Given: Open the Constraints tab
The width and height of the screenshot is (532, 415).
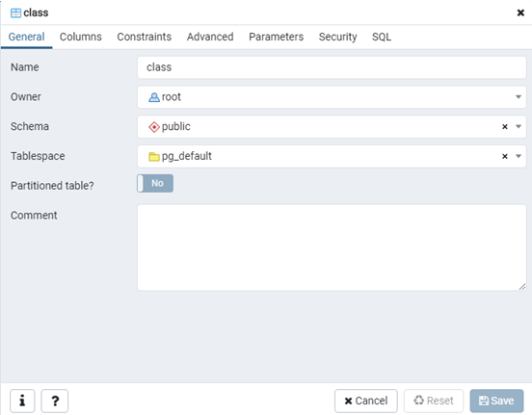Looking at the screenshot, I should [145, 37].
